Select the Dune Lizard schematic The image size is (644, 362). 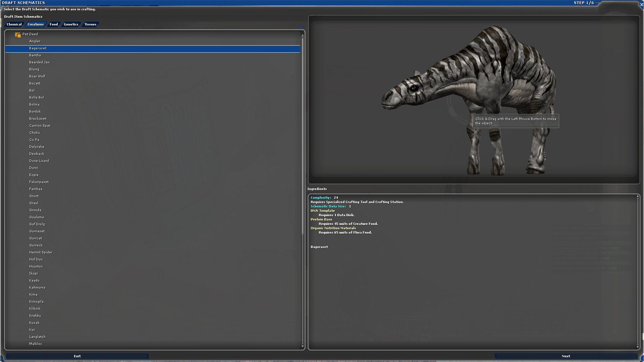39,161
